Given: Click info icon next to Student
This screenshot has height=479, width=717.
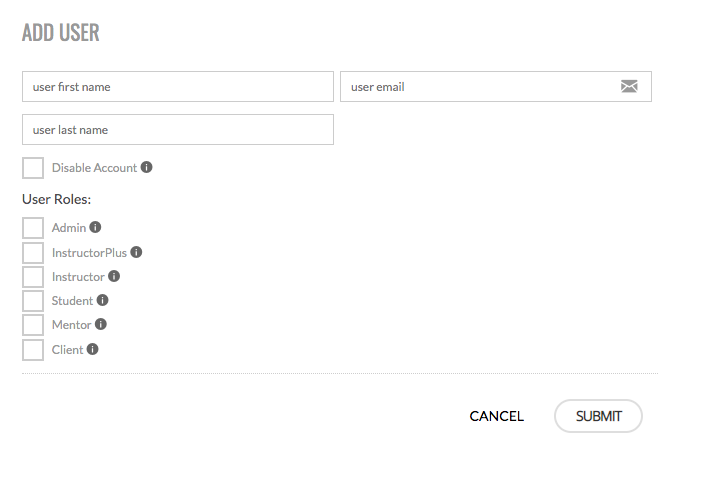Looking at the screenshot, I should 103,301.
